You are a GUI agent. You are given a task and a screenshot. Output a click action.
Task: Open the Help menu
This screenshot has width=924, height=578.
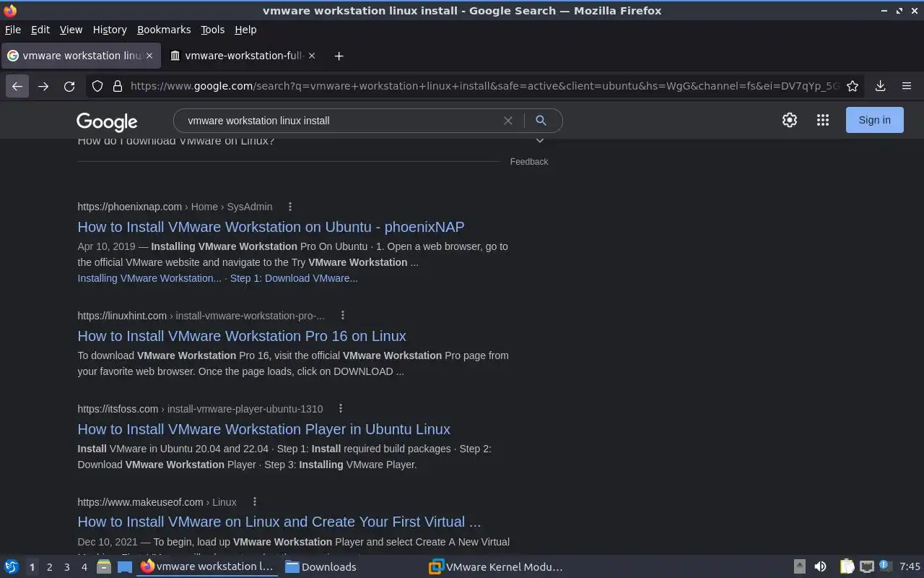(245, 30)
